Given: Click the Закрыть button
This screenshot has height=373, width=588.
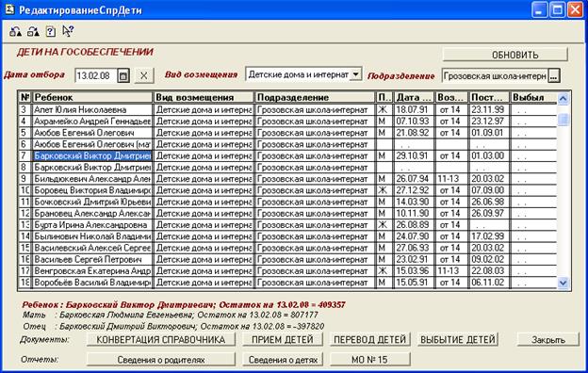Looking at the screenshot, I should click(548, 340).
